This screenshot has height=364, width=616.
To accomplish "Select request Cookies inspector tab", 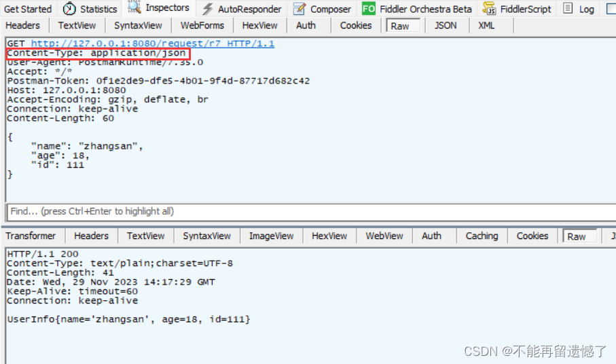I will click(356, 26).
